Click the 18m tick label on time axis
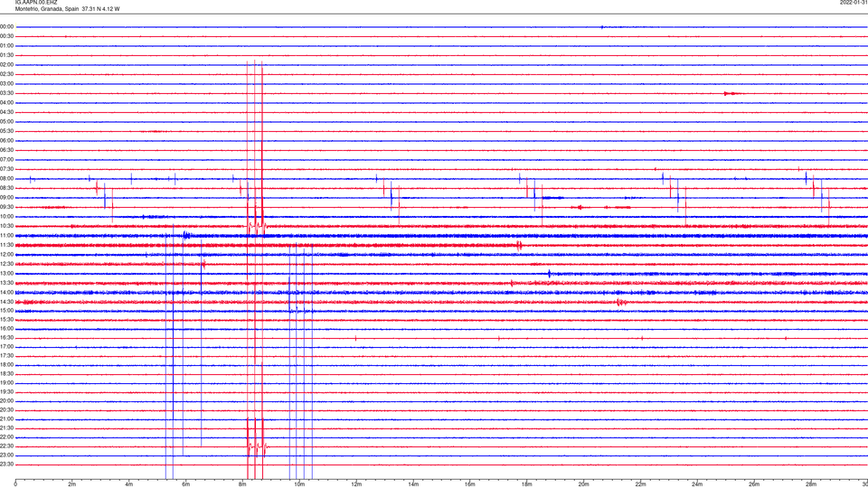Viewport: 868px width, 488px height. (527, 484)
